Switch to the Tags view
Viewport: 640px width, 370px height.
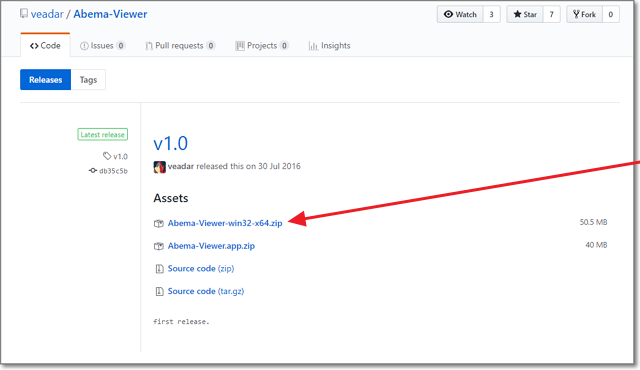click(x=88, y=80)
